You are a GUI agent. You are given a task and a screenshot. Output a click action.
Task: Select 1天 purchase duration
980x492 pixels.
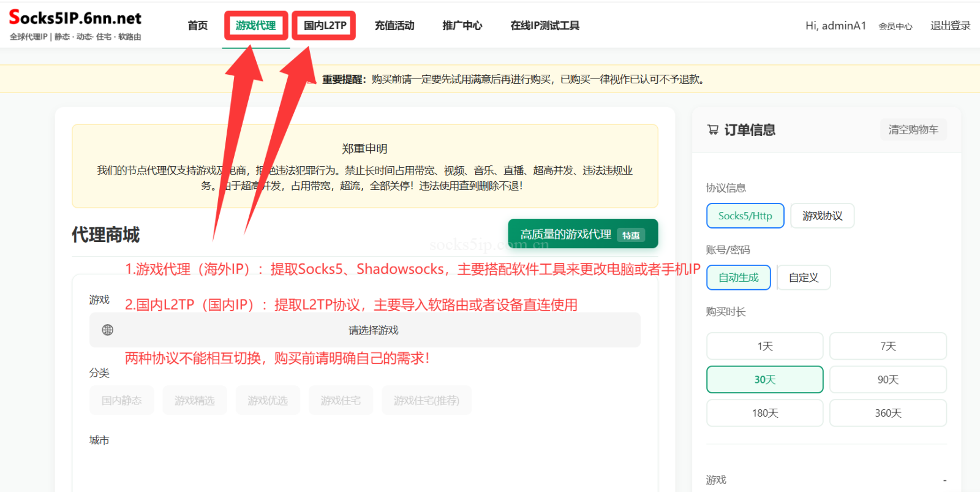pos(765,346)
